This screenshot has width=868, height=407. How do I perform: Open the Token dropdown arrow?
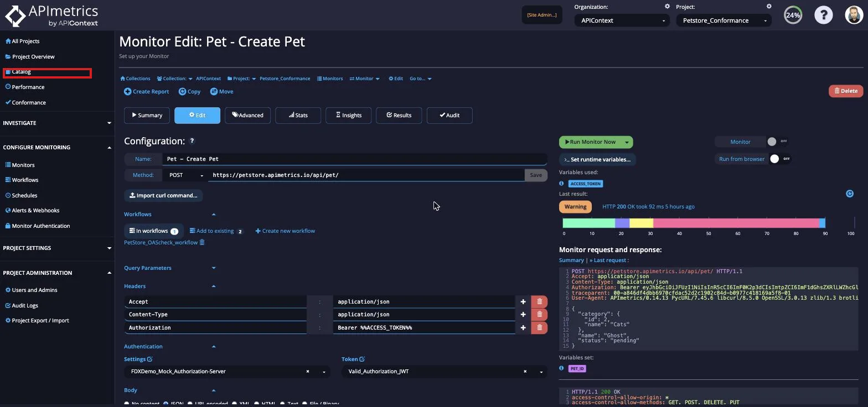[541, 372]
